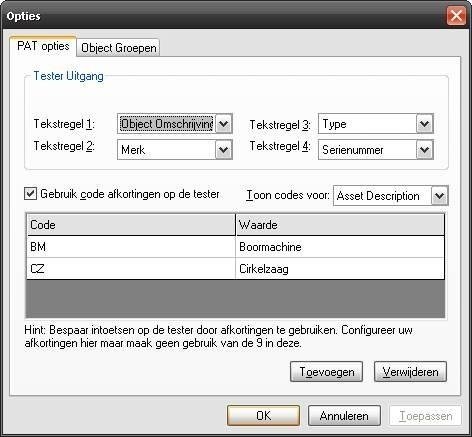
Task: Open the Tekstregel 1 dropdown arrow
Action: tap(223, 124)
